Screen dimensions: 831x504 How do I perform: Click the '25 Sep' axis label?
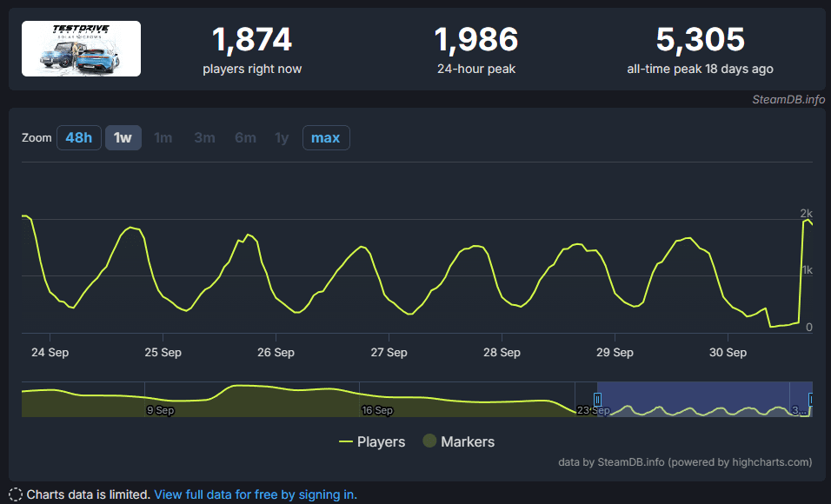[x=163, y=353]
